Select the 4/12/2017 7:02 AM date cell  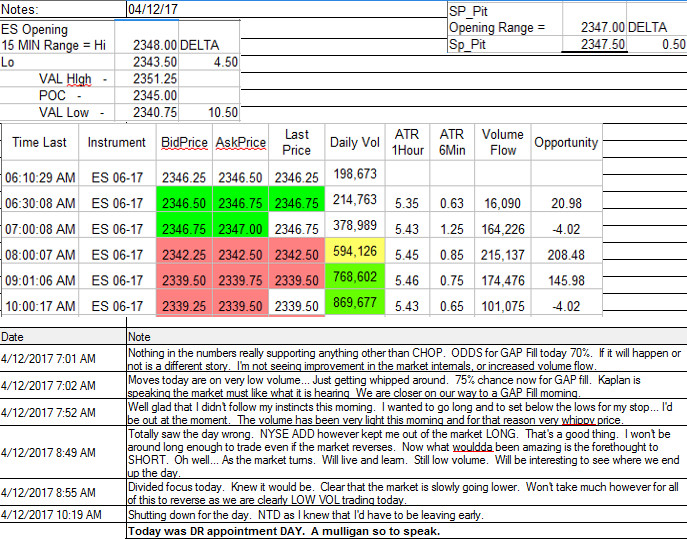pos(63,385)
